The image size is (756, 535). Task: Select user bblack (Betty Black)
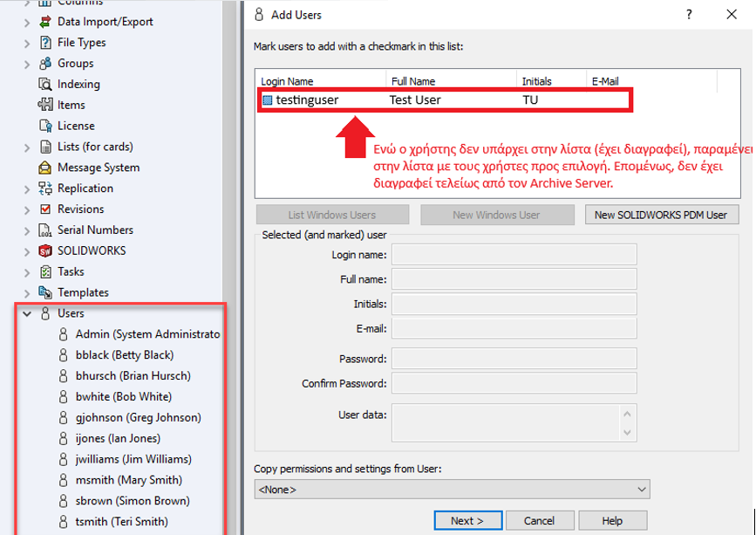(124, 355)
